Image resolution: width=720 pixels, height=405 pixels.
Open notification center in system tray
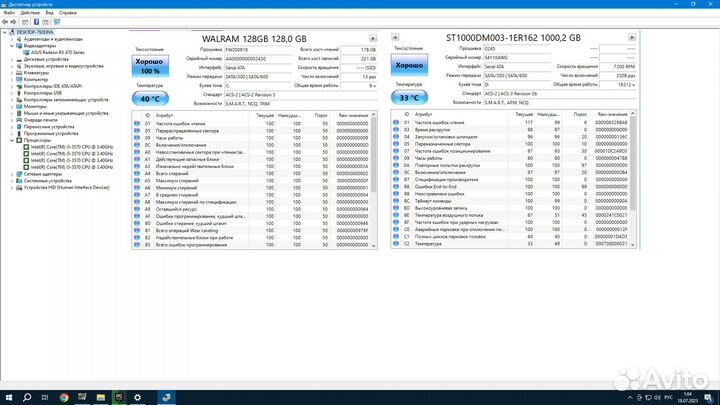(x=708, y=397)
